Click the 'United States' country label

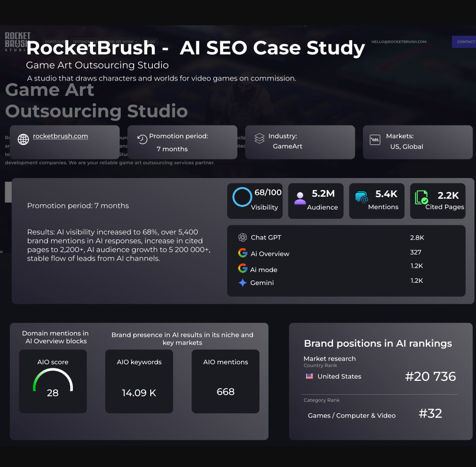pos(339,377)
